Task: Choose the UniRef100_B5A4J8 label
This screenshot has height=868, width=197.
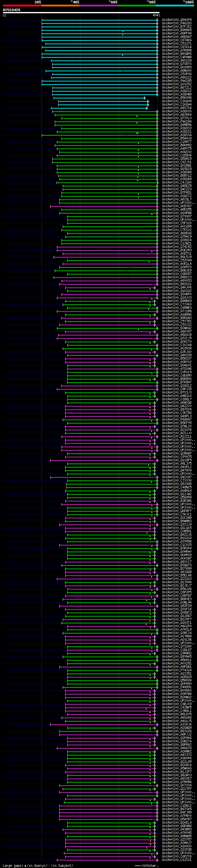Action: coord(177,139)
